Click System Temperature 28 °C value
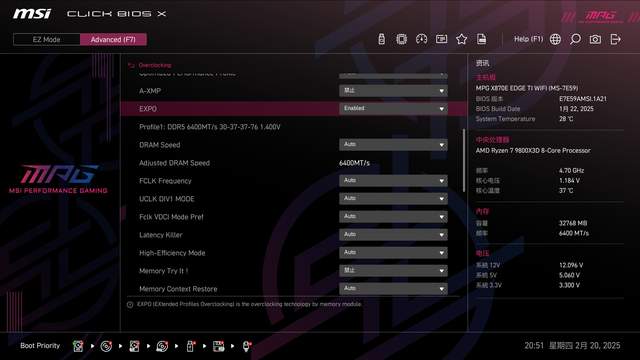640x360 pixels. 566,119
